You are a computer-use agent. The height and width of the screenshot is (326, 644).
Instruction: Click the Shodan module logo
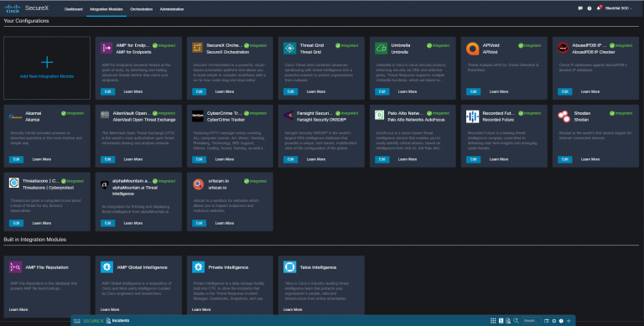click(x=563, y=116)
